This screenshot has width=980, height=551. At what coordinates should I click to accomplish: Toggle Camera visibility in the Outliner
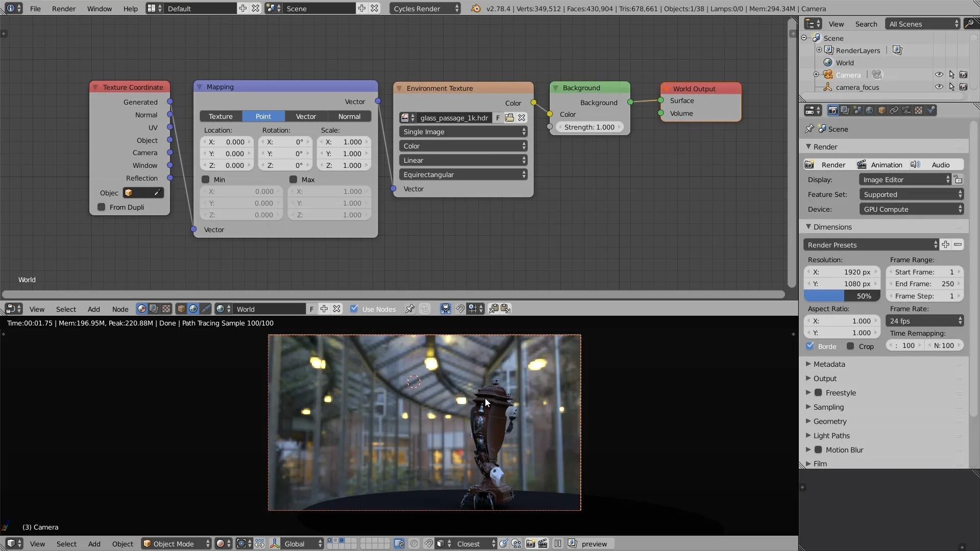click(x=939, y=74)
